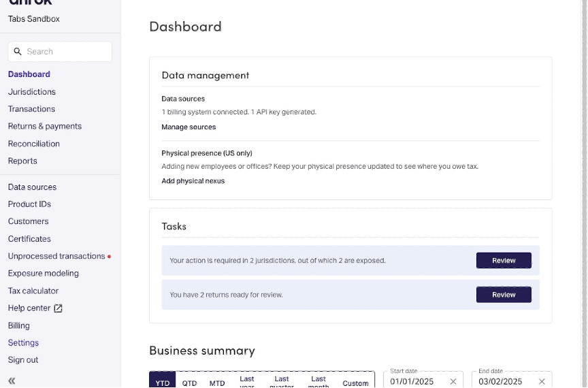Collapse the sidebar with double-chevron icon
This screenshot has width=588, height=388.
[12, 381]
